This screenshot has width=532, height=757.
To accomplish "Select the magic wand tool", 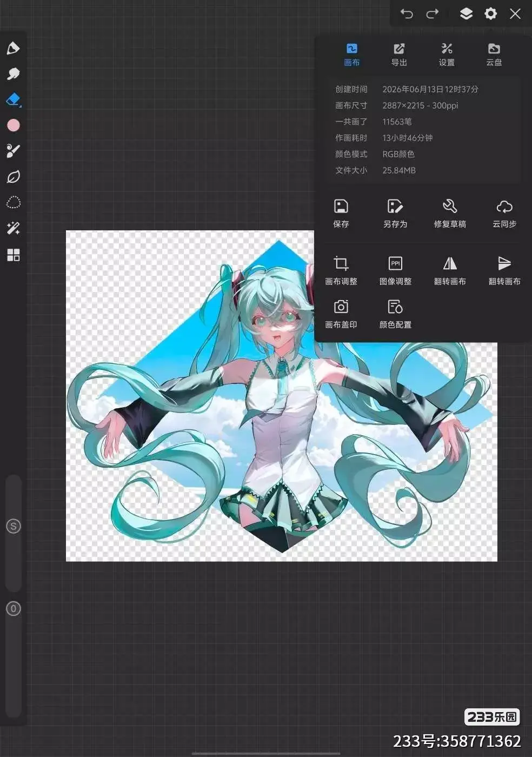I will click(x=13, y=228).
